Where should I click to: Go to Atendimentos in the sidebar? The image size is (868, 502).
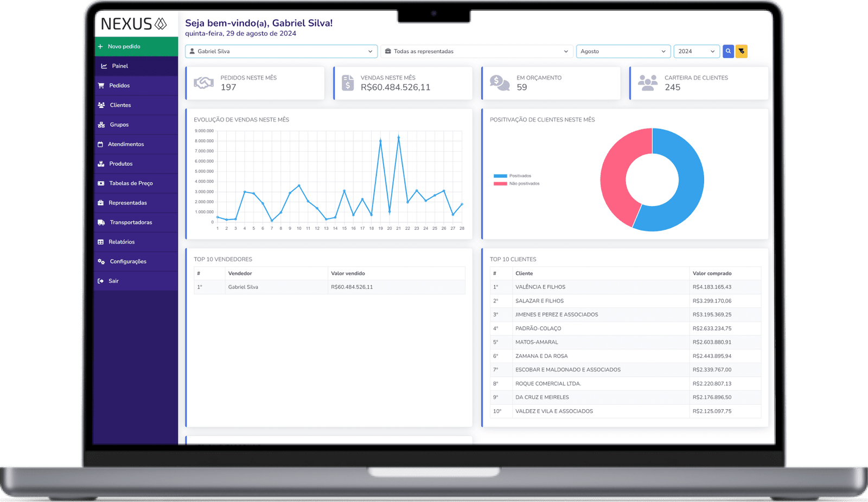(126, 144)
